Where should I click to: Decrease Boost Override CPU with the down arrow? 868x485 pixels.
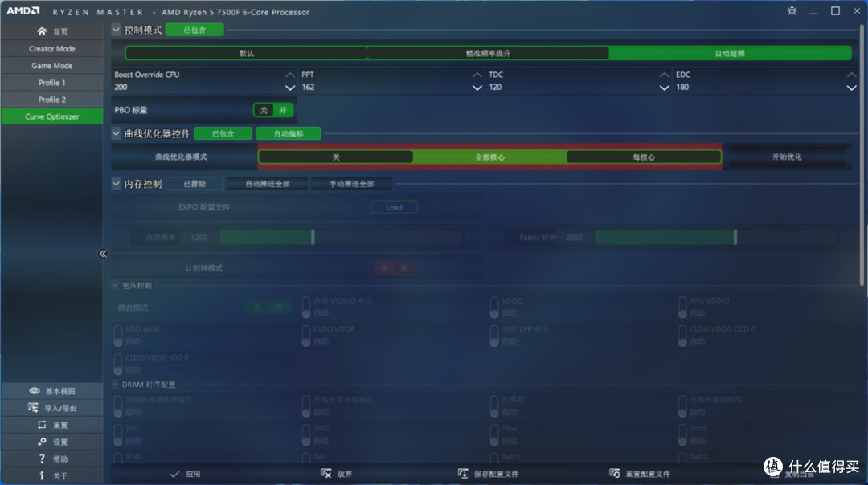point(289,88)
